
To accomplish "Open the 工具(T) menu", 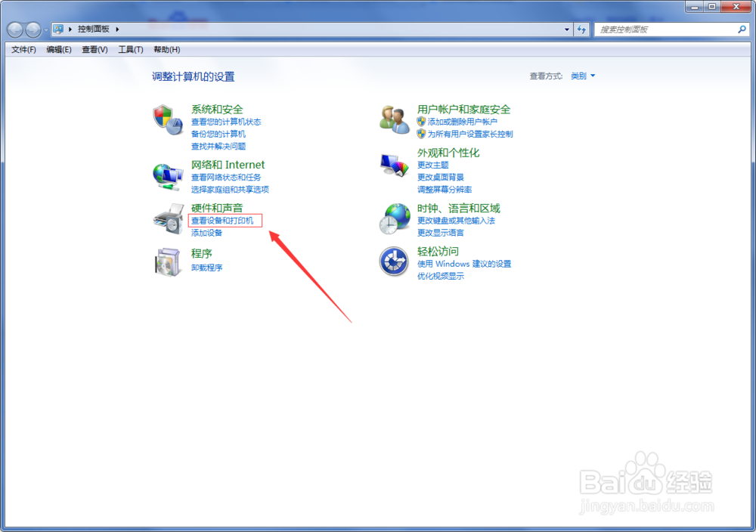I will pyautogui.click(x=131, y=50).
